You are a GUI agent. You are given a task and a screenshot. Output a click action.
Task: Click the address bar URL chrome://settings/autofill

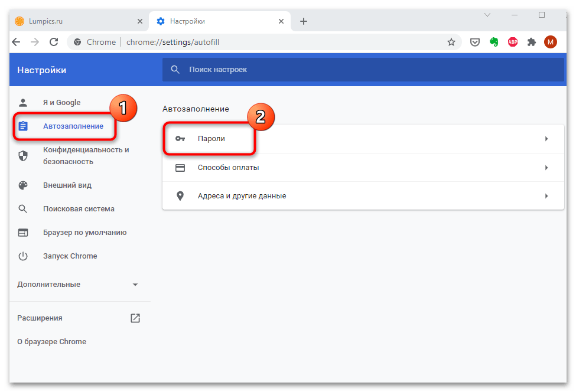click(173, 42)
